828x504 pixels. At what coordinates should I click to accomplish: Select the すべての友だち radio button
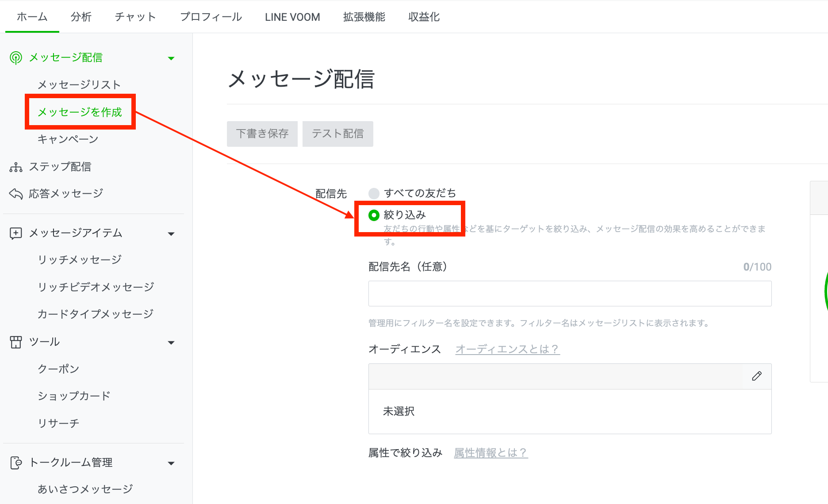[374, 193]
